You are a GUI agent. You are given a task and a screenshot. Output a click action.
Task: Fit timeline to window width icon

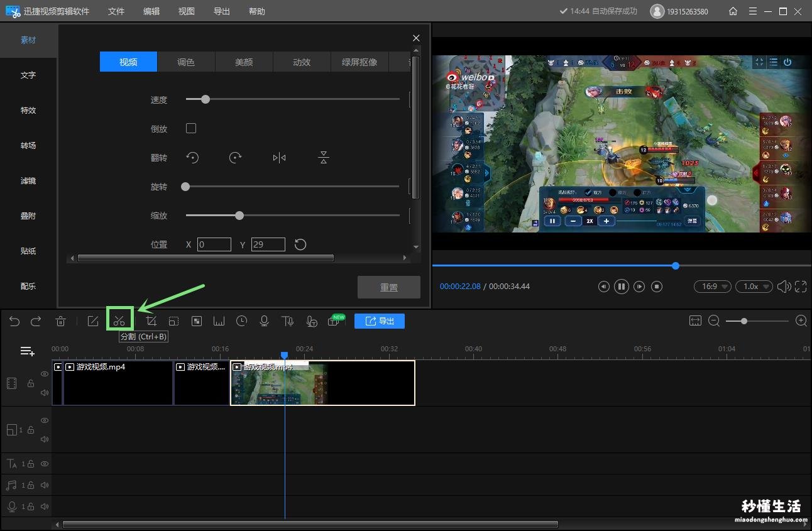[695, 321]
